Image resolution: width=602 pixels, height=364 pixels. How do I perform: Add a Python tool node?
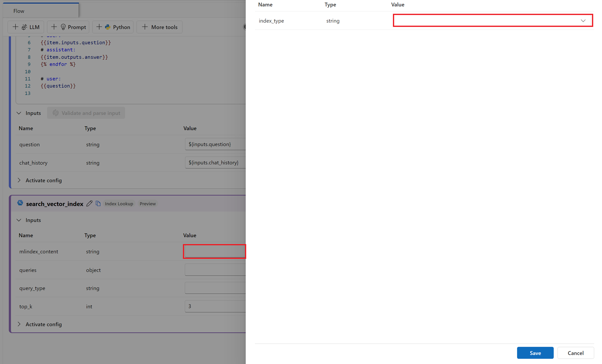[113, 27]
